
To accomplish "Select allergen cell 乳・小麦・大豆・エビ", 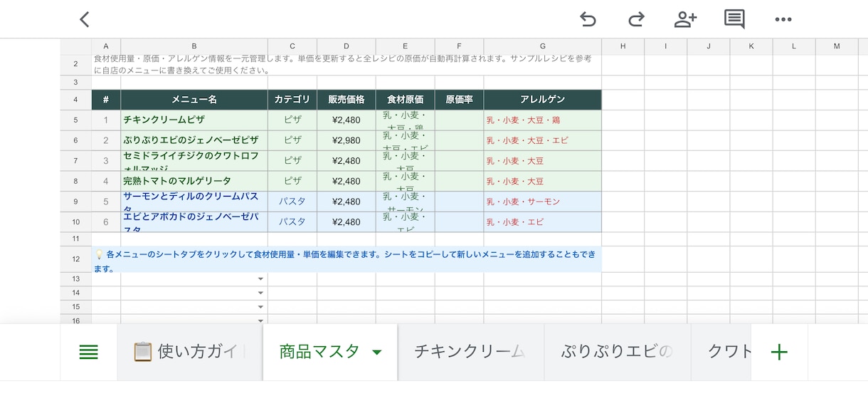I will [x=543, y=140].
